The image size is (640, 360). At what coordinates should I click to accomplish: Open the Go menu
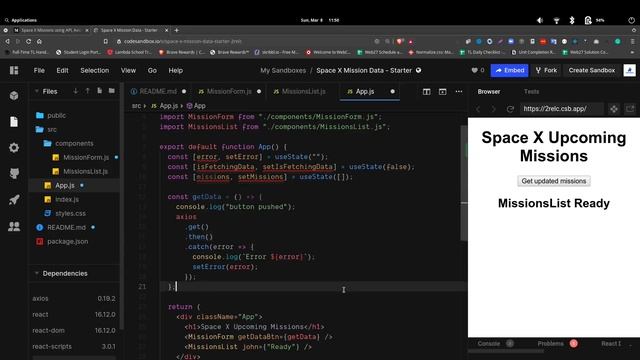(152, 70)
